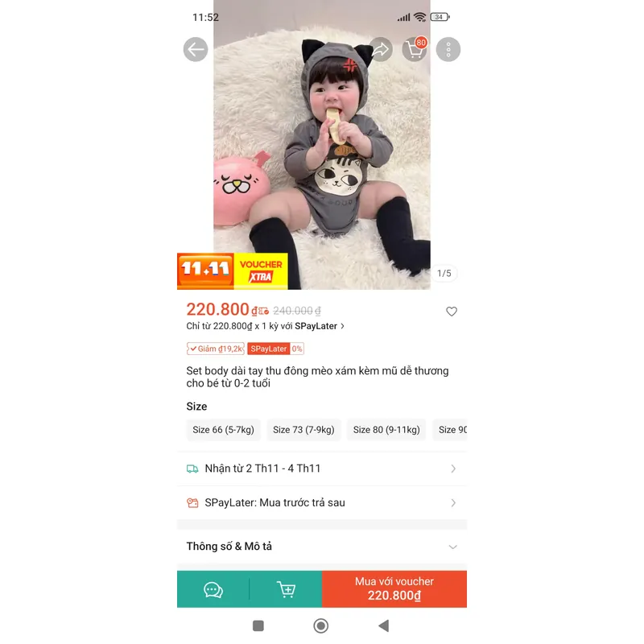Tap the share arrow icon
Screen dimensions: 644x644
coord(380,50)
